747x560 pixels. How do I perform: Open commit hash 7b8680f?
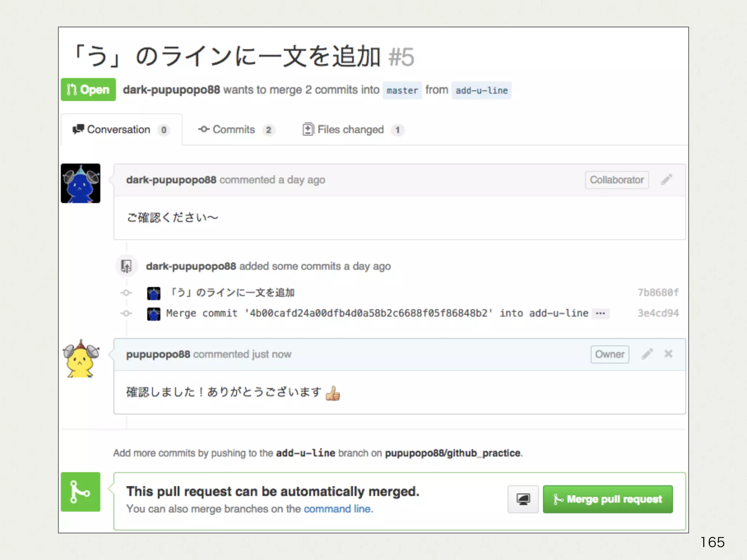(658, 293)
